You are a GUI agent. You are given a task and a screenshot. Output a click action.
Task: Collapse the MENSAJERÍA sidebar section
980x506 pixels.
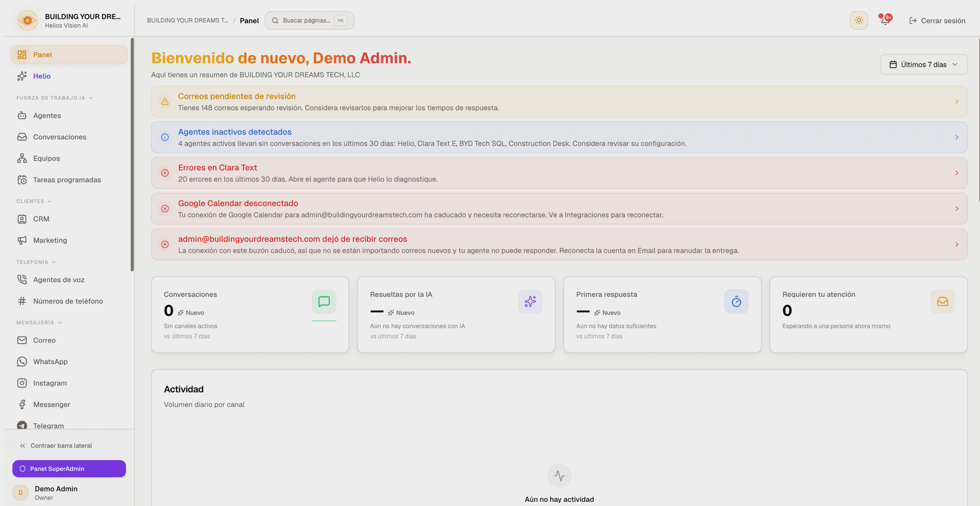click(x=39, y=323)
